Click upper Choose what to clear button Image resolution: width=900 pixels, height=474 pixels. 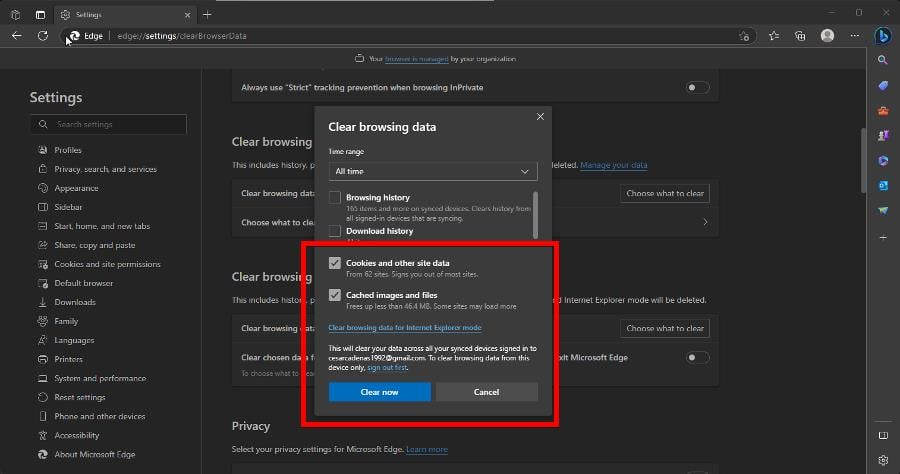665,193
